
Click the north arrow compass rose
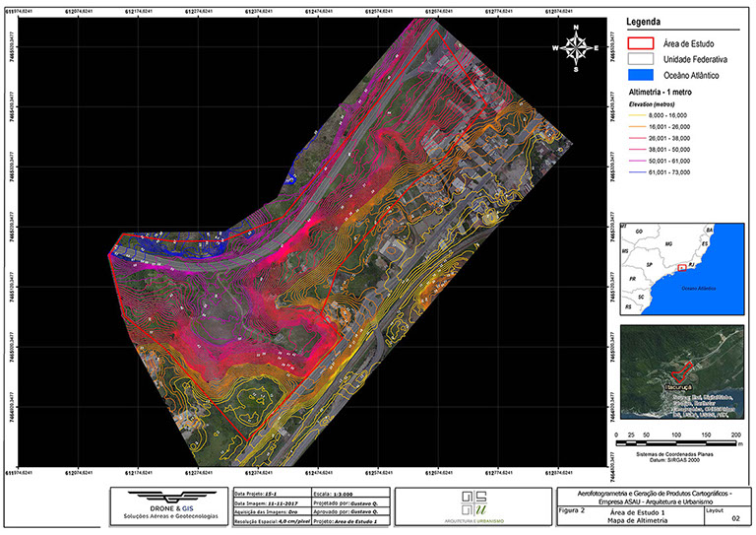[577, 46]
